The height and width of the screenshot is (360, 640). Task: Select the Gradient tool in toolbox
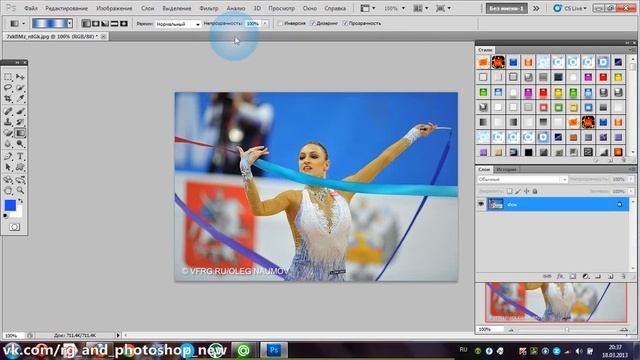[20, 133]
